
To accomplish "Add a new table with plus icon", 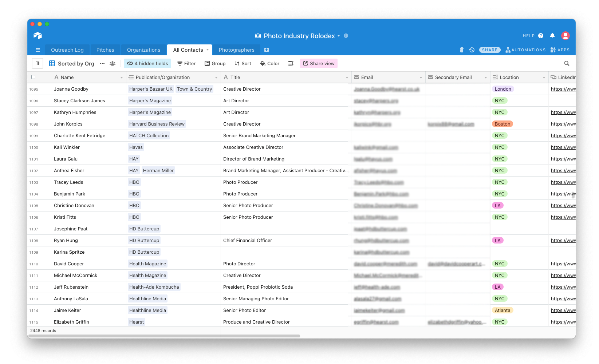I will click(x=267, y=50).
